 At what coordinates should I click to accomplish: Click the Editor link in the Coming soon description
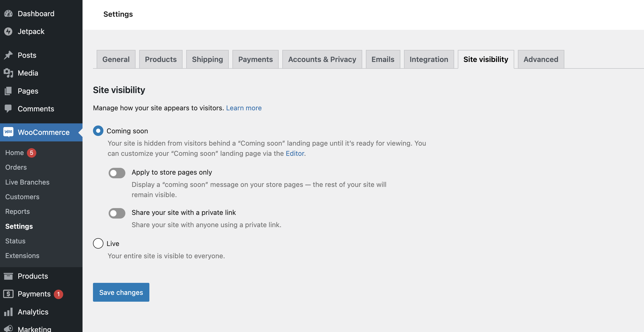coord(295,153)
